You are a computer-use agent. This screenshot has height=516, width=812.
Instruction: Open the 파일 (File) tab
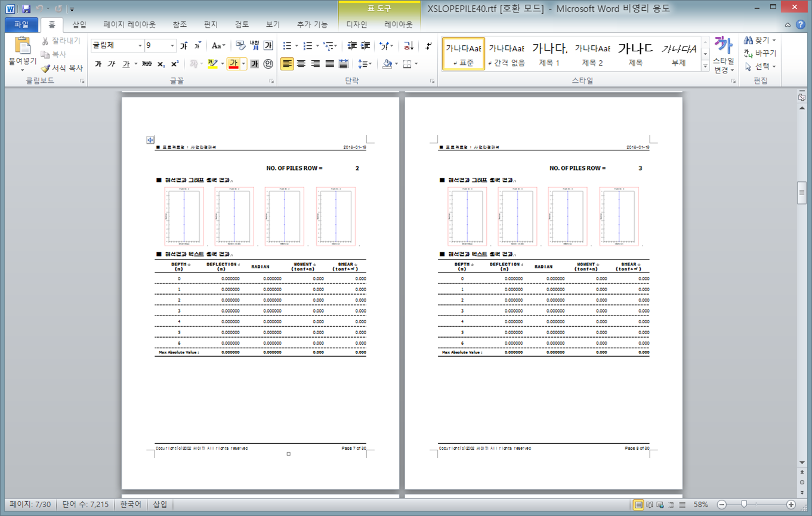pos(21,24)
